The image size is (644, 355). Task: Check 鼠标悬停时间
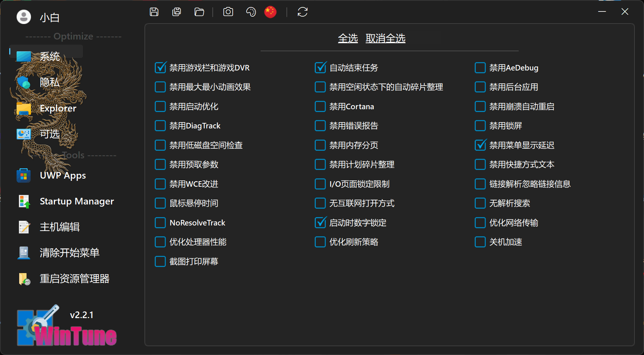coord(160,203)
